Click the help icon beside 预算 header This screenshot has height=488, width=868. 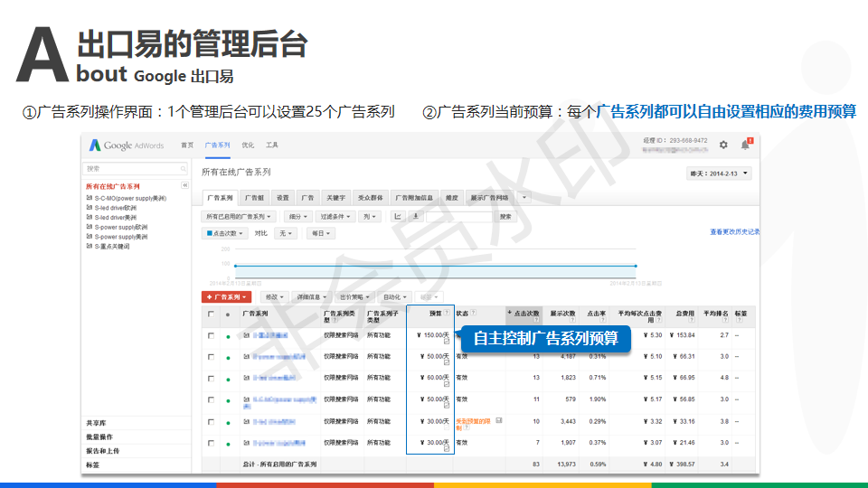pos(446,312)
